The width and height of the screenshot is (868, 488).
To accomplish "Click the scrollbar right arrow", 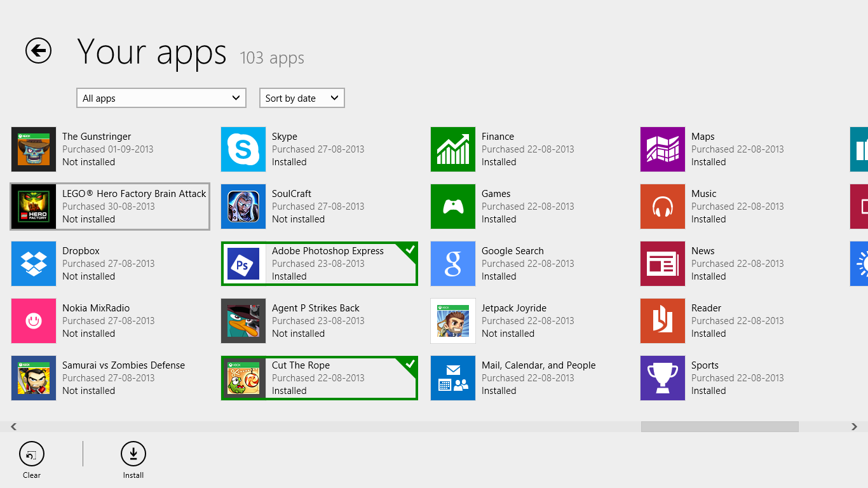I will (x=854, y=427).
